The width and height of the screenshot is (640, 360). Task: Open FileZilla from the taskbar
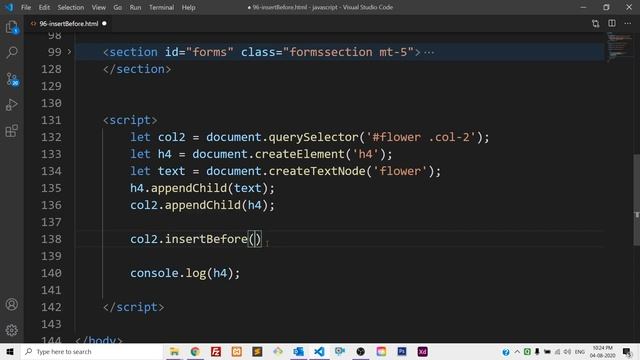coord(216,351)
